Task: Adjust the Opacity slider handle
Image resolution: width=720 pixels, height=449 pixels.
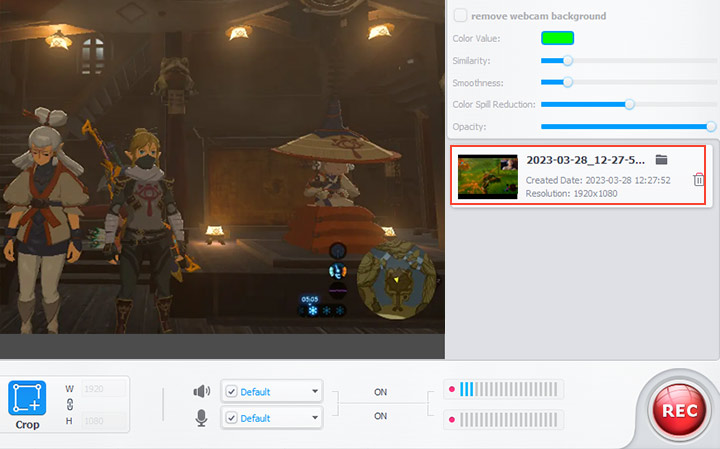Action: tap(711, 126)
